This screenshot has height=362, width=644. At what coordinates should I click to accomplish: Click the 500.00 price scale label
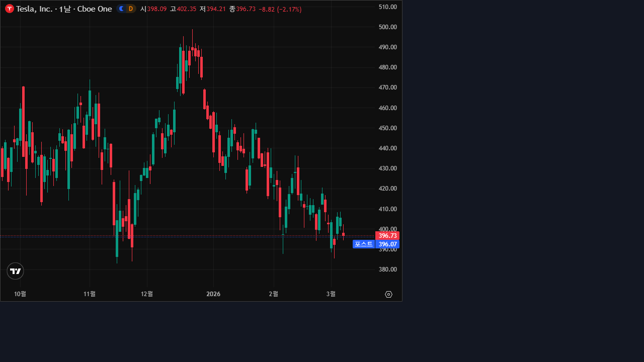point(388,27)
